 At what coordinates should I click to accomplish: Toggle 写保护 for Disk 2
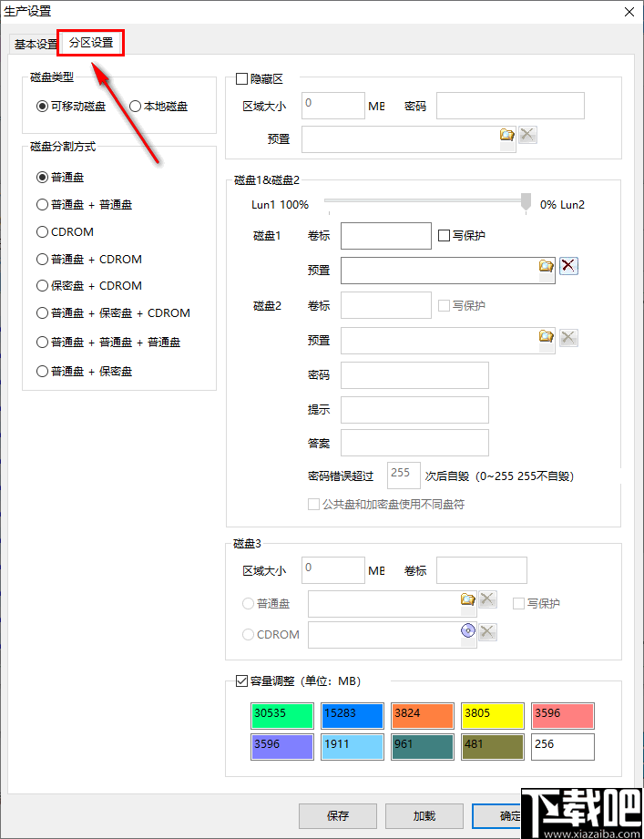pyautogui.click(x=444, y=305)
